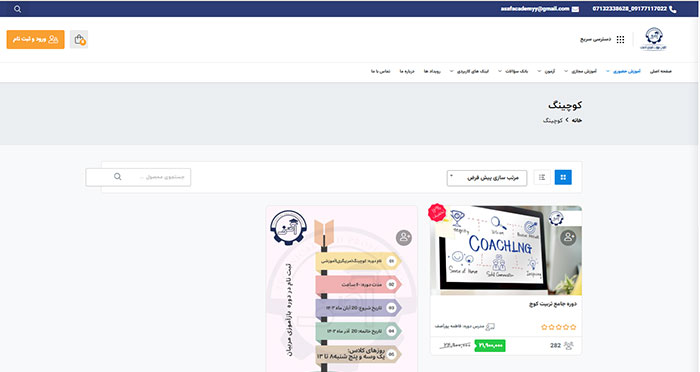Expand the آزمون menu
This screenshot has height=372, width=700.
546,71
